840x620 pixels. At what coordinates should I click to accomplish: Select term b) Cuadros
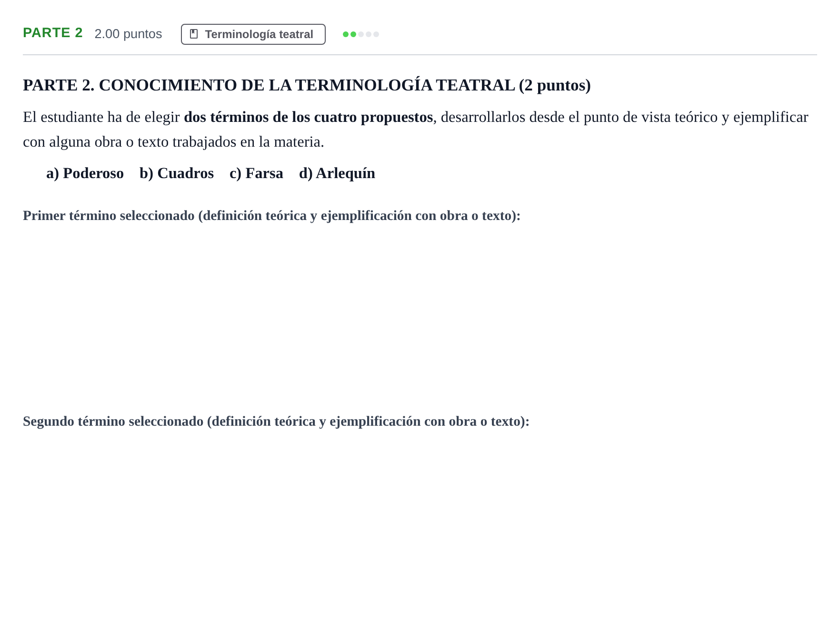(x=177, y=173)
